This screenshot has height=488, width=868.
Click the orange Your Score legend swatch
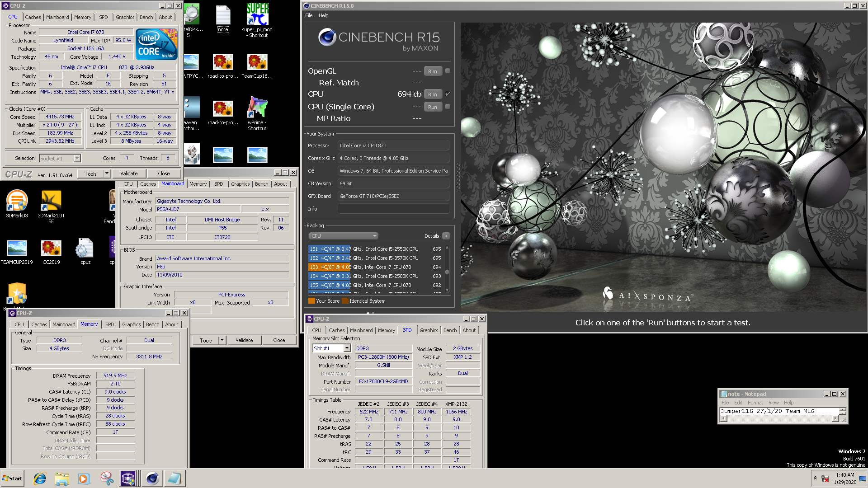coord(311,301)
